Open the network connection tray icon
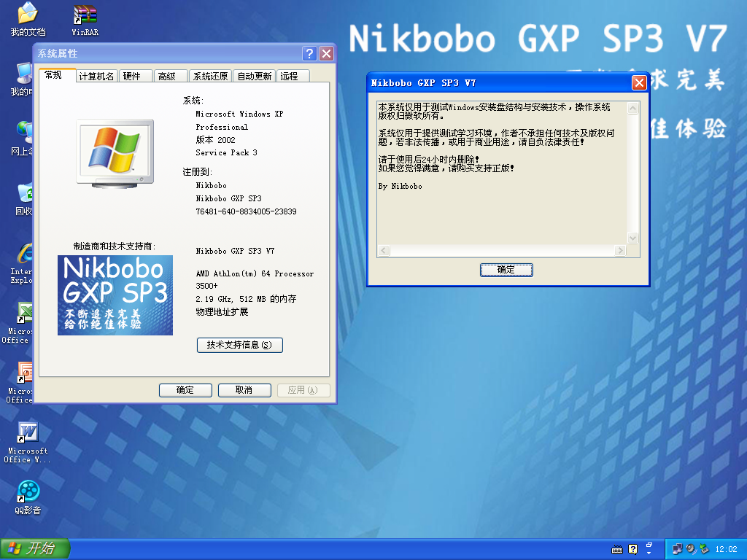Viewport: 747px width, 560px height. (x=677, y=549)
